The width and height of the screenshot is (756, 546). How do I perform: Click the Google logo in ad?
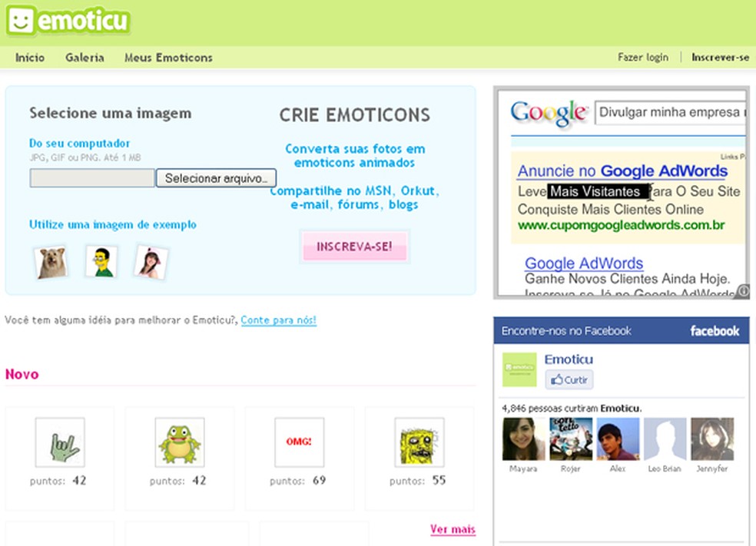click(549, 113)
